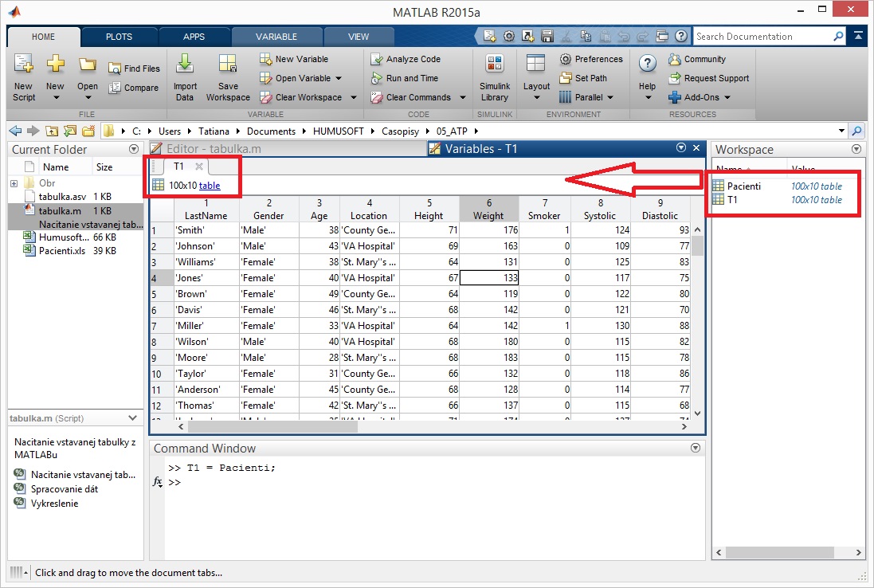The image size is (874, 588).
Task: Click the Switch Windows icon in quick access toolbar
Action: [661, 36]
